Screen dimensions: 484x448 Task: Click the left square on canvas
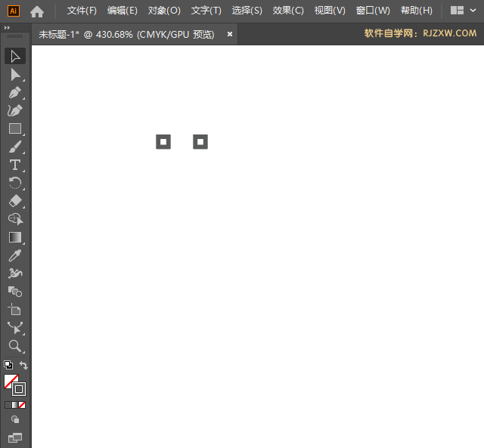coord(163,142)
